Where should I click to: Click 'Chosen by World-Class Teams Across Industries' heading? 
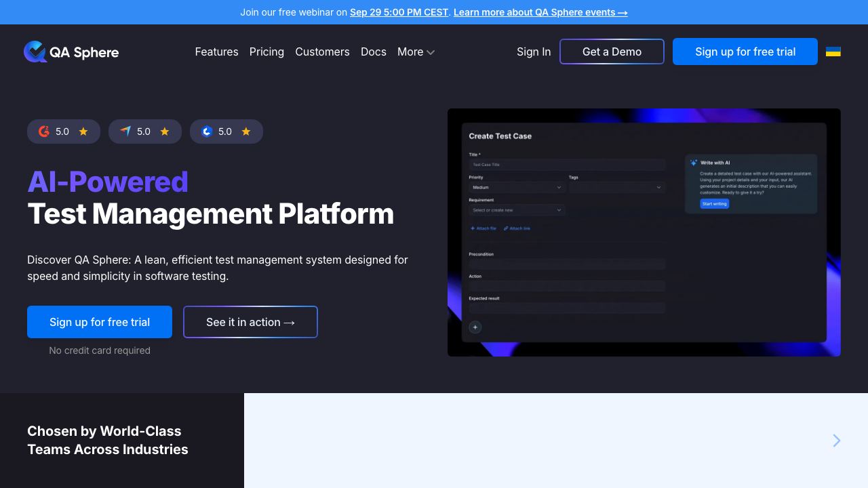coord(108,440)
